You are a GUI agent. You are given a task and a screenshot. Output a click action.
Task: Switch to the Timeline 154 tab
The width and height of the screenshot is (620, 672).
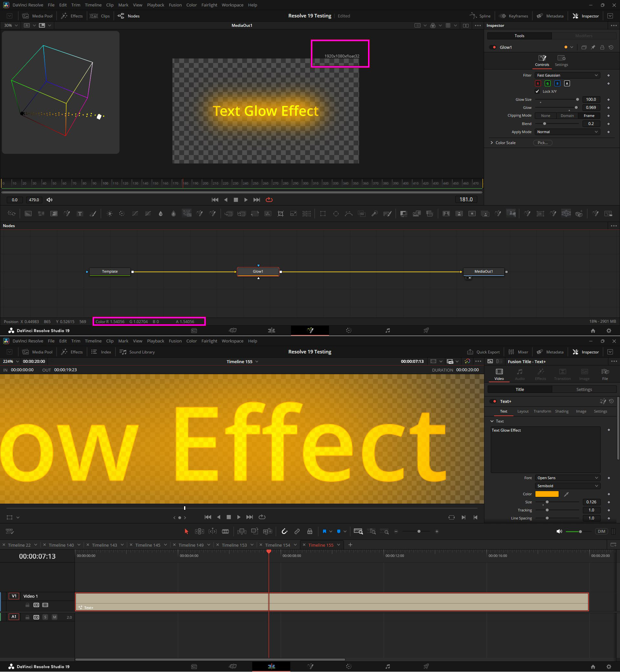coord(277,545)
